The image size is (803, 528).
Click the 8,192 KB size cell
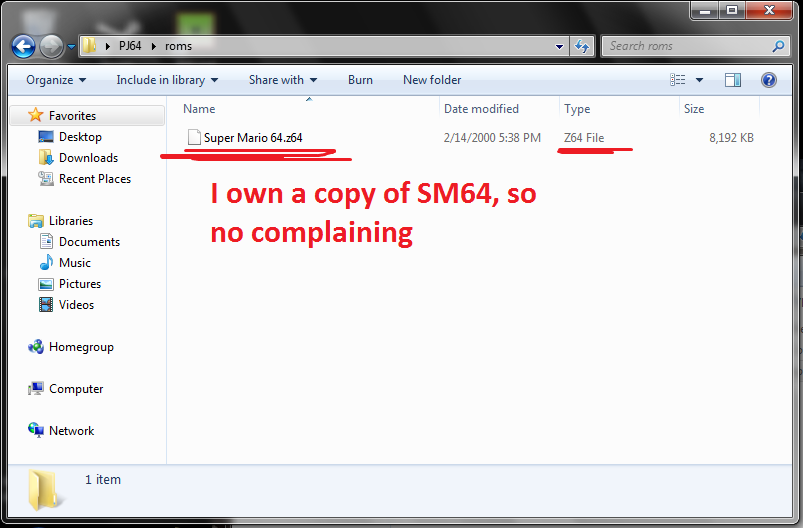click(731, 138)
